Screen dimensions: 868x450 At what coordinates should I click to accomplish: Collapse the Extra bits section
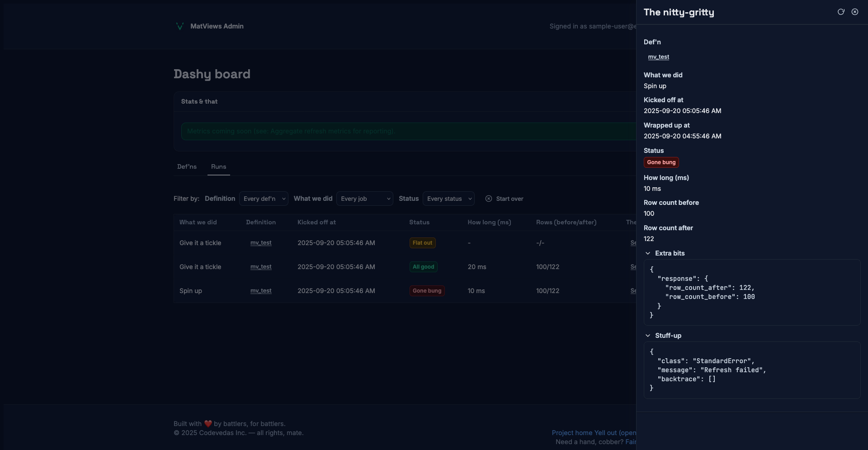tap(648, 253)
